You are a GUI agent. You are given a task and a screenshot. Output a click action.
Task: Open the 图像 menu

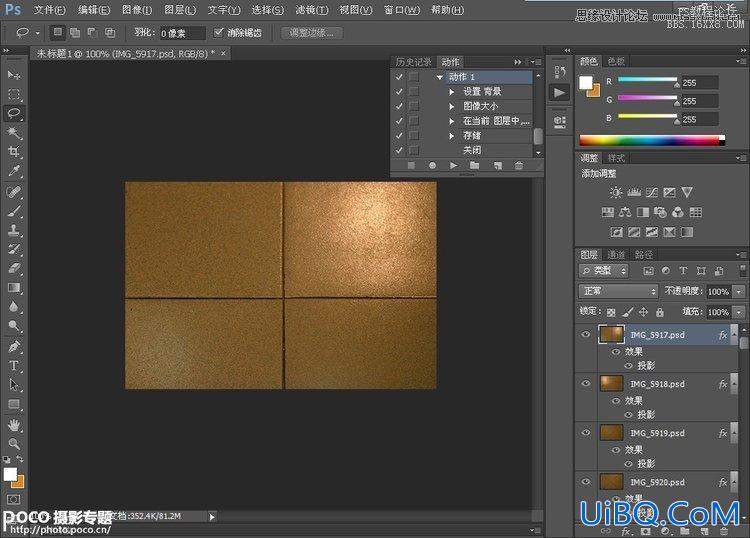[137, 10]
